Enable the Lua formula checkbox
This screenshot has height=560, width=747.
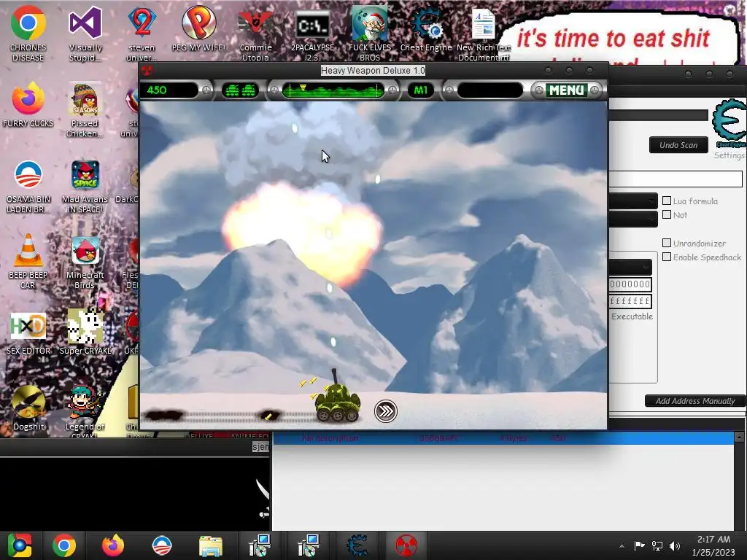point(667,201)
